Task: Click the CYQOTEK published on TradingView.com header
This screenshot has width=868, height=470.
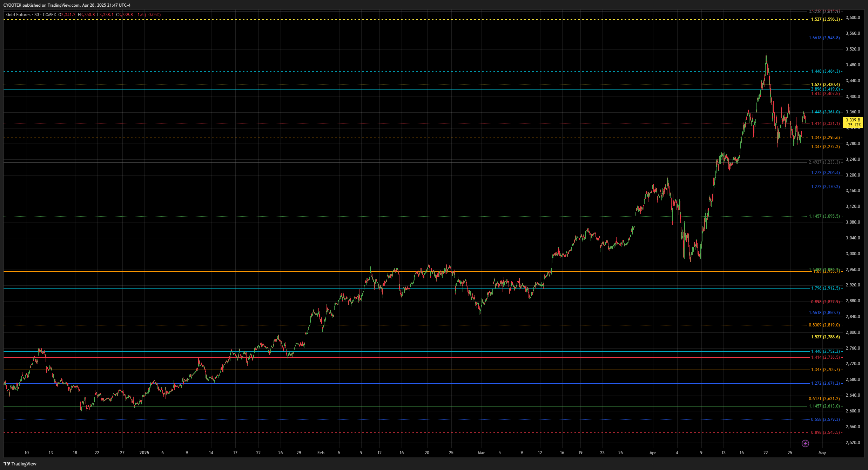Action: pyautogui.click(x=67, y=5)
